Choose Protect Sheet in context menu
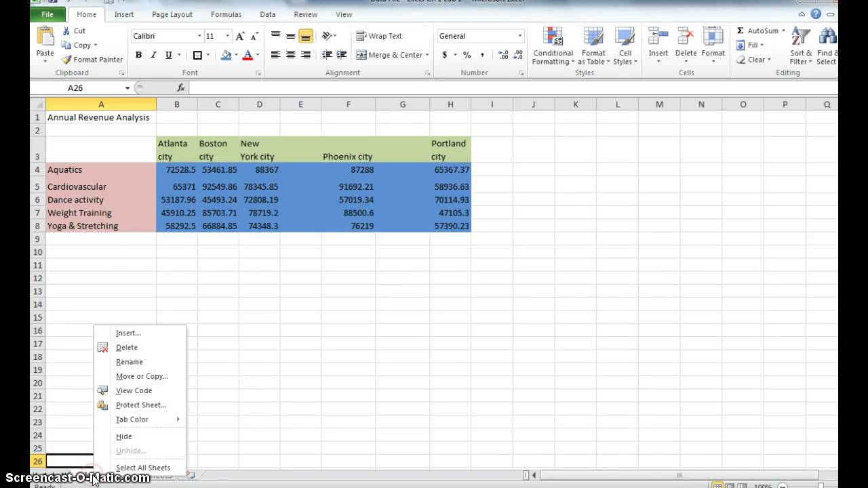The width and height of the screenshot is (868, 488). click(140, 405)
